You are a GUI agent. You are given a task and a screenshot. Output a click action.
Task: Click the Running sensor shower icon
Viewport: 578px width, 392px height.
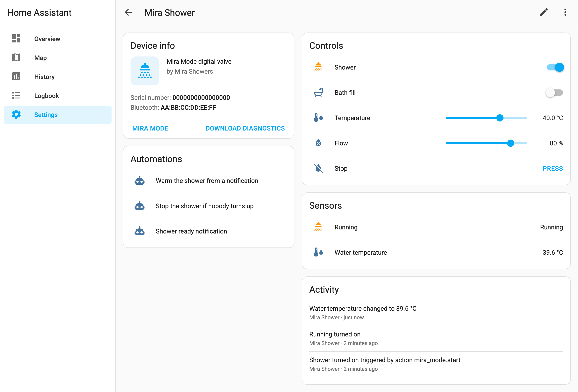point(318,227)
